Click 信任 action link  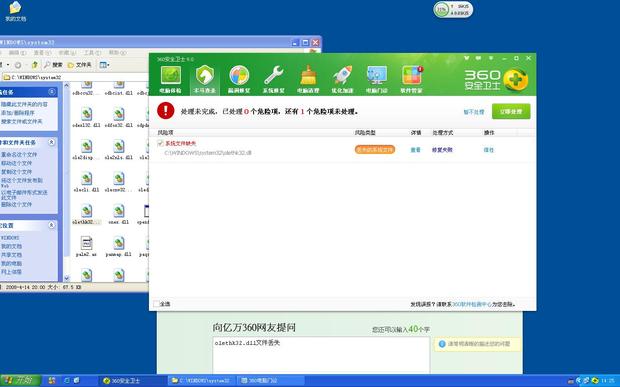pyautogui.click(x=488, y=150)
